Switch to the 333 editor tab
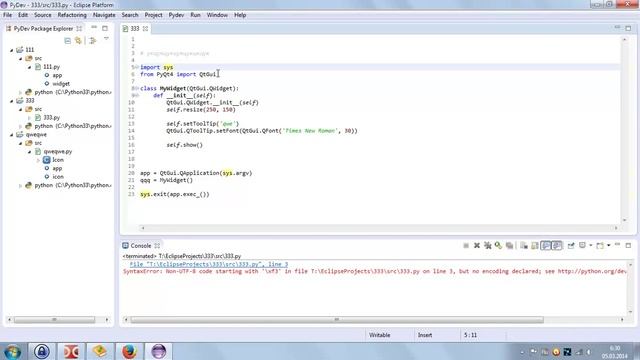The height and width of the screenshot is (360, 640). coord(135,29)
